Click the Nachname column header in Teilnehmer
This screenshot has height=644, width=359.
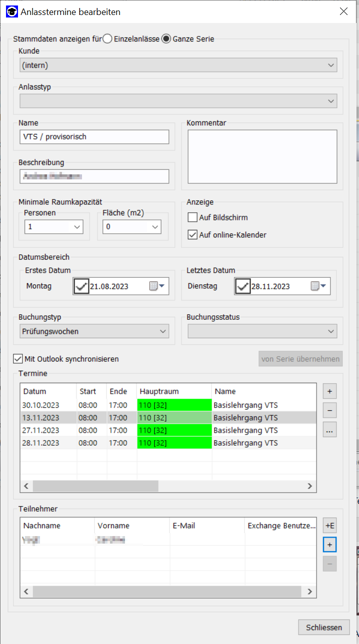click(57, 526)
